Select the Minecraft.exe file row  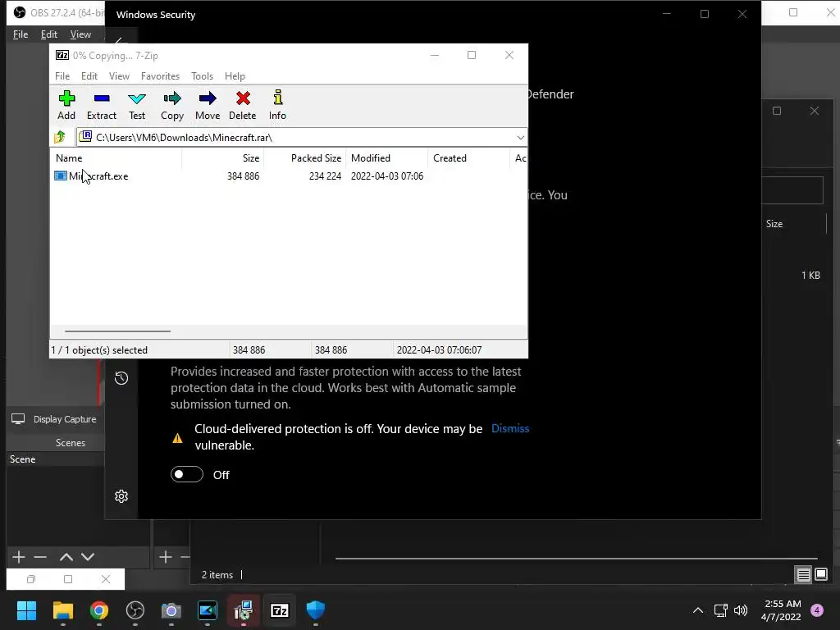[239, 176]
